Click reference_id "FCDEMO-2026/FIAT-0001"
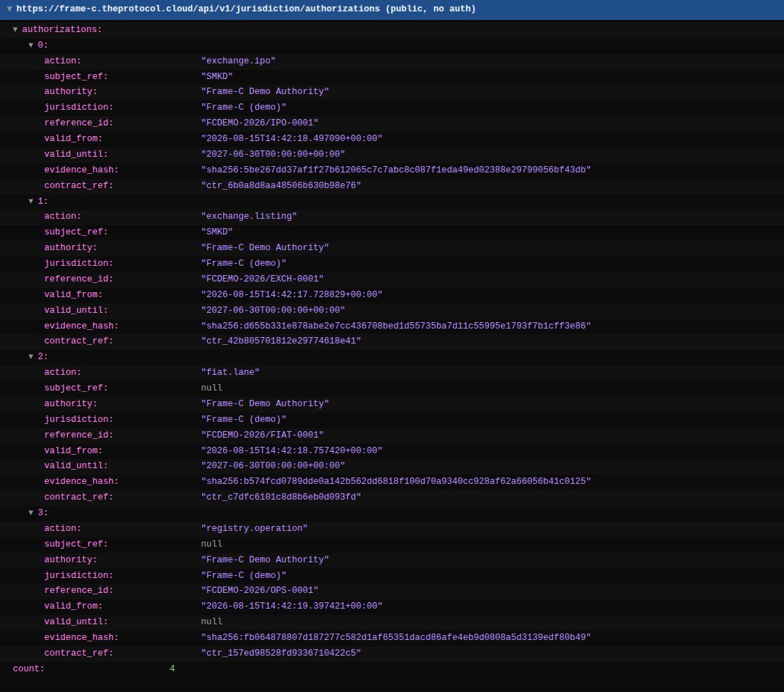 pos(262,435)
